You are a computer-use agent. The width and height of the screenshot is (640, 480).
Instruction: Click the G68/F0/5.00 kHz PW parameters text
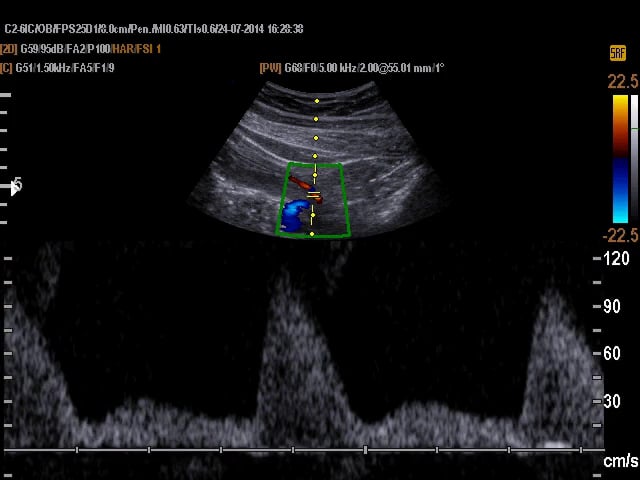tap(364, 68)
